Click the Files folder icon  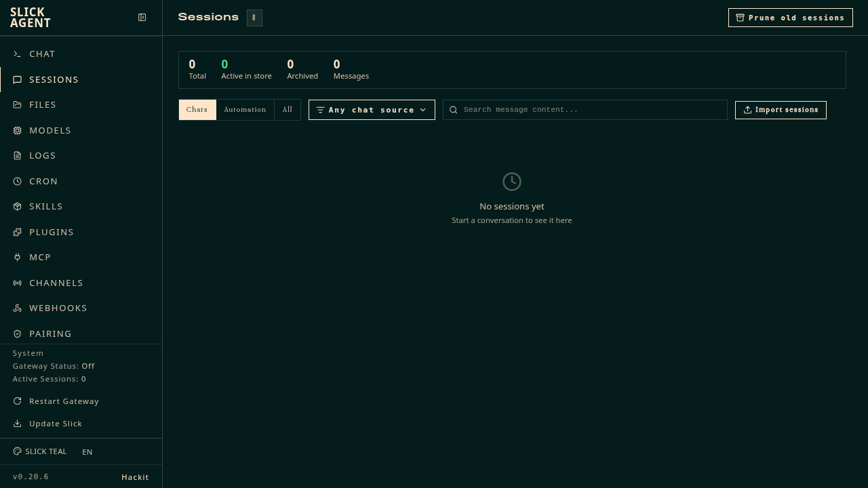18,105
